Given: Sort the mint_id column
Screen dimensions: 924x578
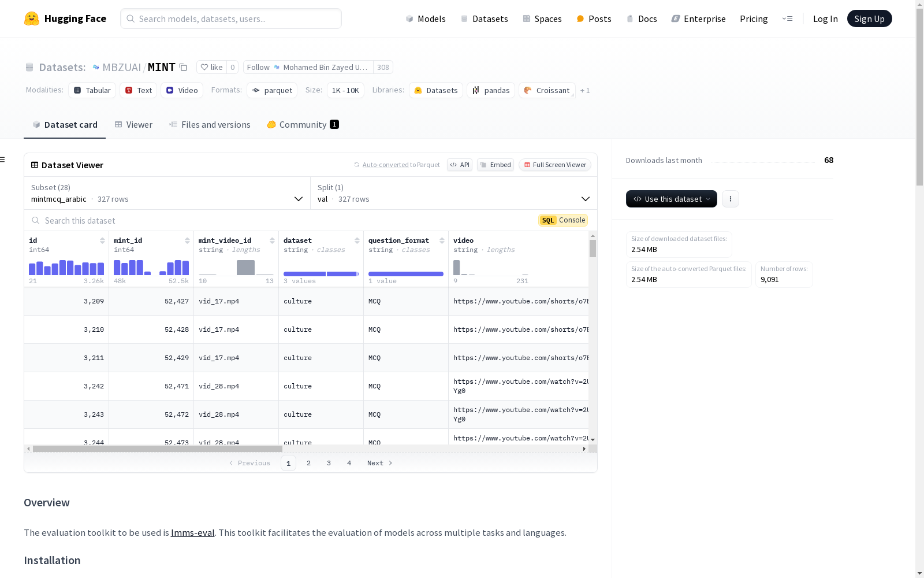Looking at the screenshot, I should pyautogui.click(x=187, y=240).
